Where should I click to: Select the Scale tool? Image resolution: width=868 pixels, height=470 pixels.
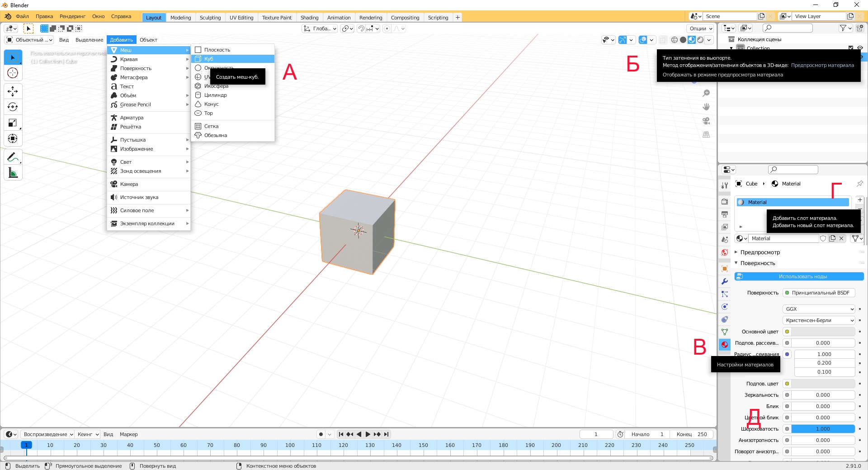(13, 123)
